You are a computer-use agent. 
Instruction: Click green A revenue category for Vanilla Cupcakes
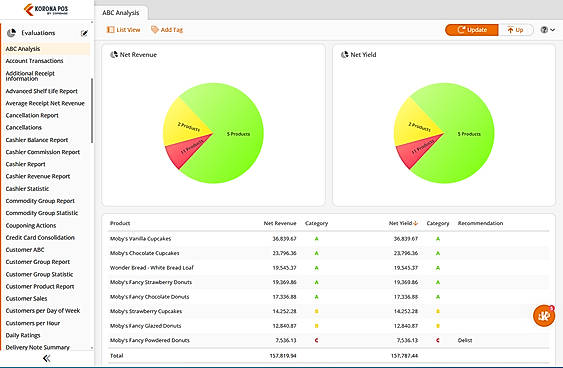pyautogui.click(x=316, y=239)
